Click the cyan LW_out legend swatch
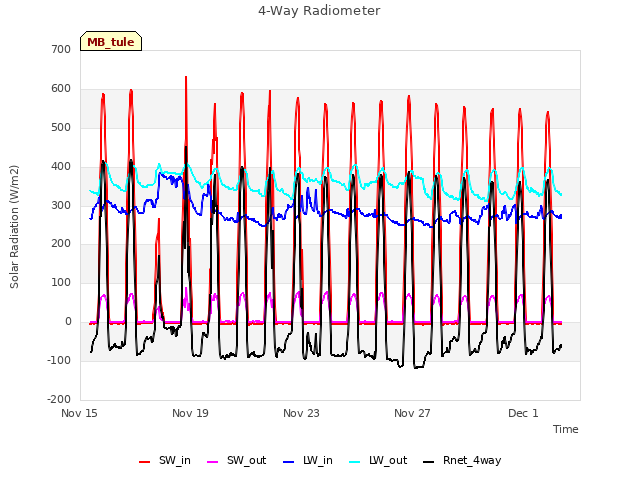 355,462
